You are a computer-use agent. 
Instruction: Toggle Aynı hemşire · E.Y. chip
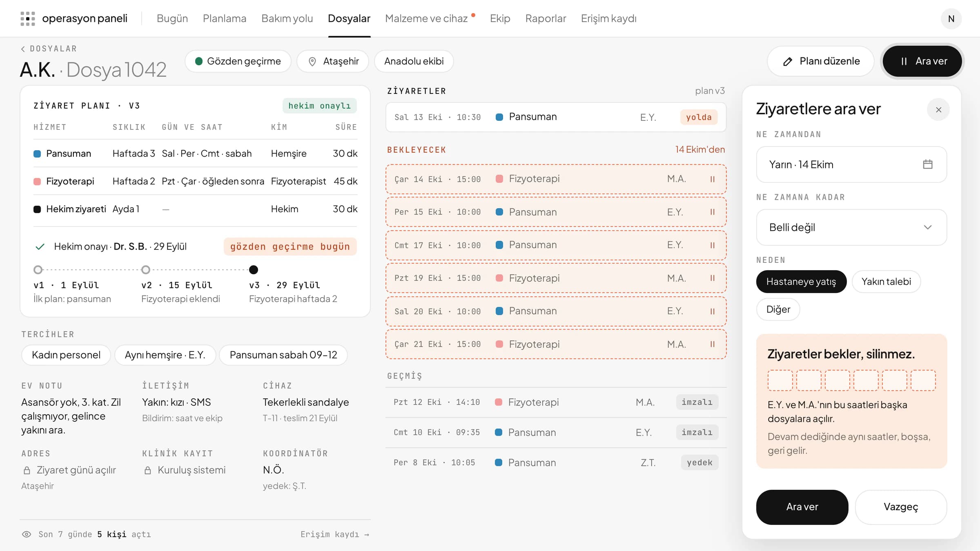[165, 355]
